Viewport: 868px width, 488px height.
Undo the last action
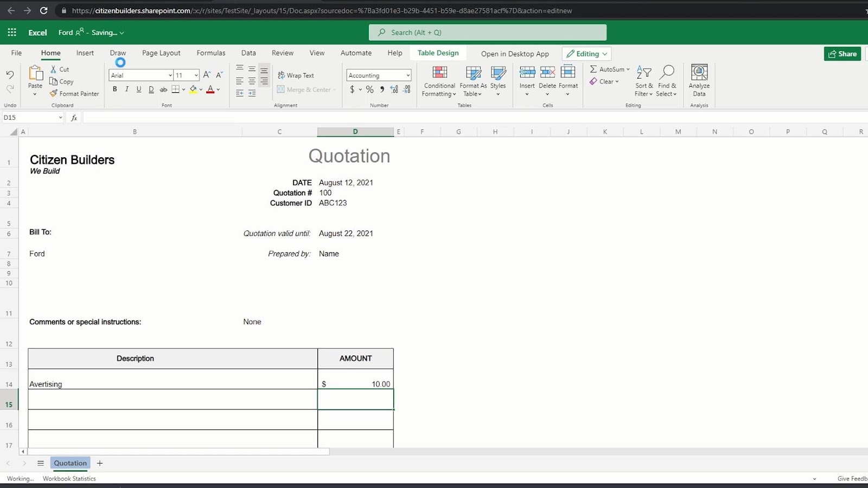(x=10, y=75)
